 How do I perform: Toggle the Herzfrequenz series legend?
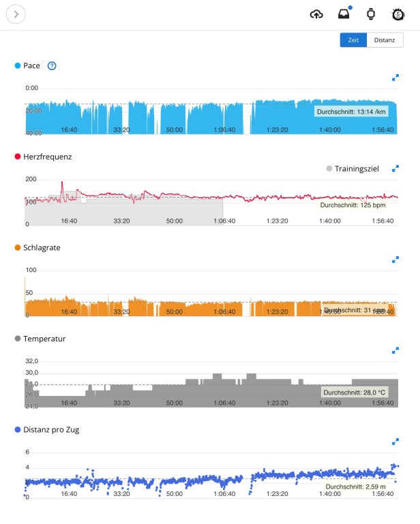pyautogui.click(x=42, y=157)
